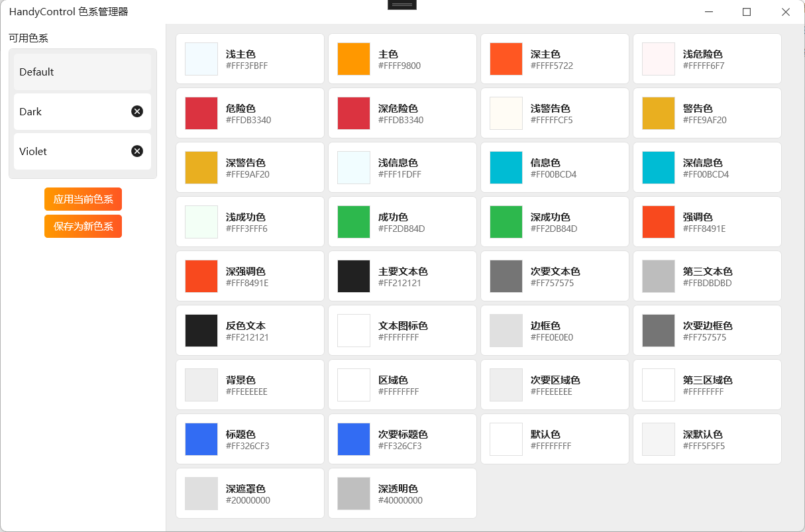
Task: Pick the 标题色 blue swatch
Action: tap(201, 439)
